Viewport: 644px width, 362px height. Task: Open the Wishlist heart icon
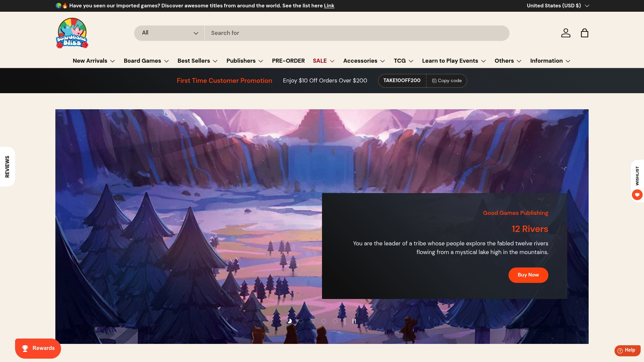(x=637, y=195)
